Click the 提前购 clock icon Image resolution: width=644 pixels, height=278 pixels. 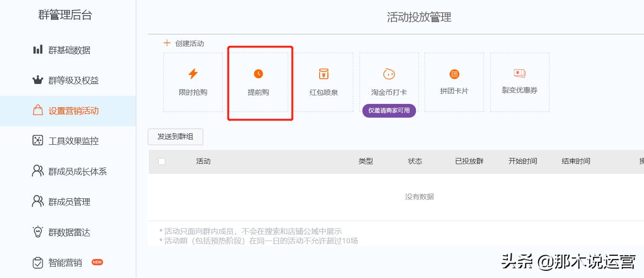point(258,74)
